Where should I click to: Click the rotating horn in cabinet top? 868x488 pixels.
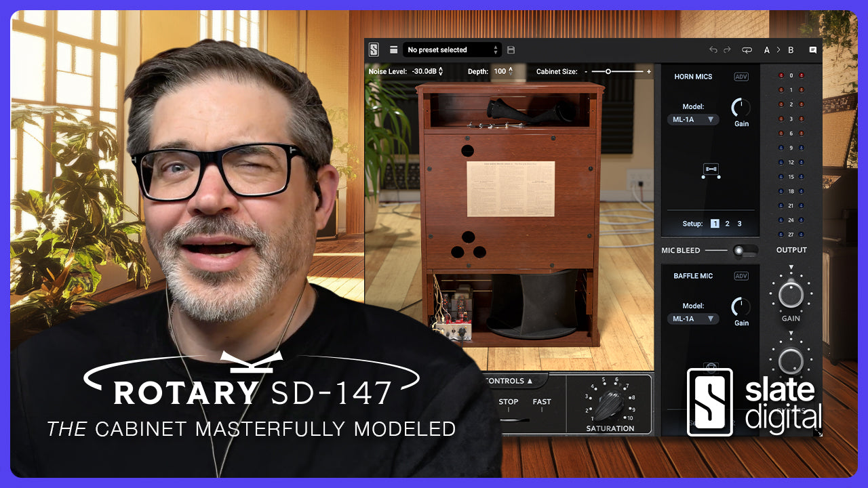(x=531, y=111)
